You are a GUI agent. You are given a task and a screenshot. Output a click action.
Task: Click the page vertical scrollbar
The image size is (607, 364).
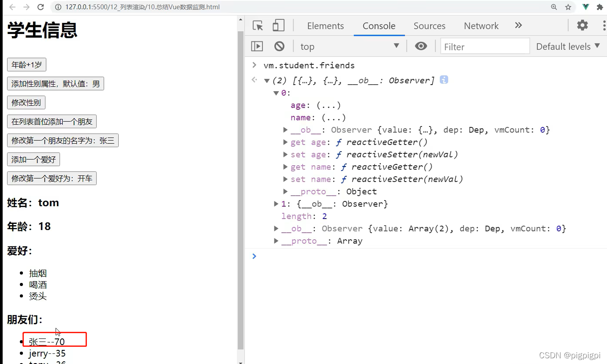241,189
